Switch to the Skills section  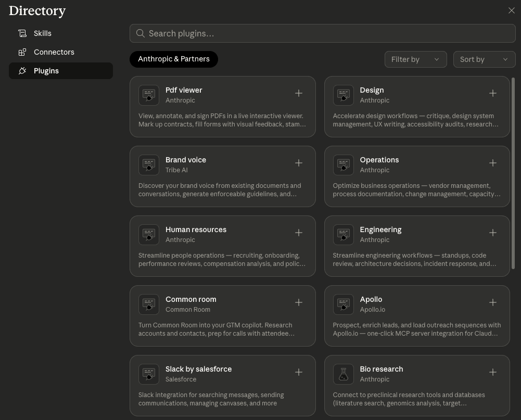click(x=61, y=33)
